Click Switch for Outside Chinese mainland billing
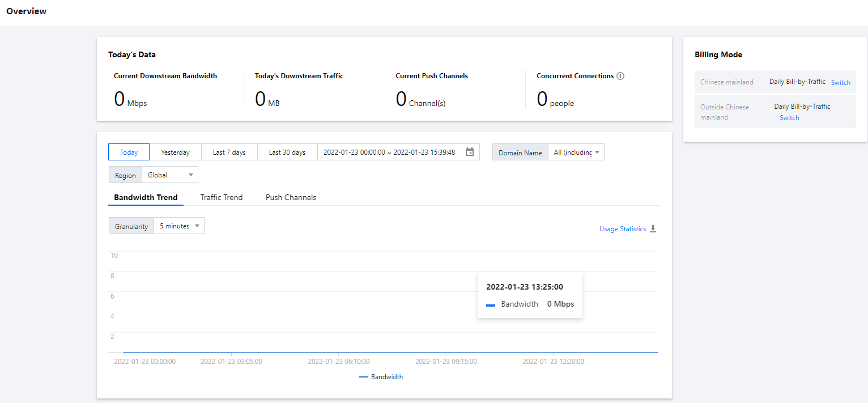 pos(789,118)
